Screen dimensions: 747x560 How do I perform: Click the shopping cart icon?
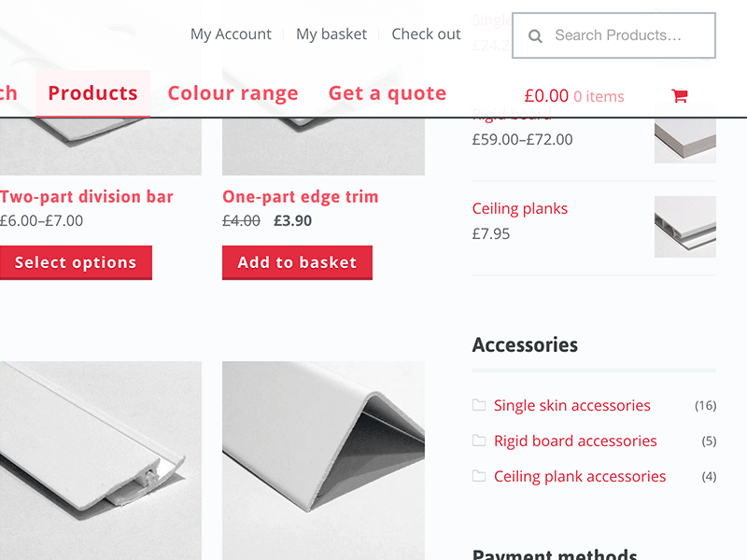(679, 96)
